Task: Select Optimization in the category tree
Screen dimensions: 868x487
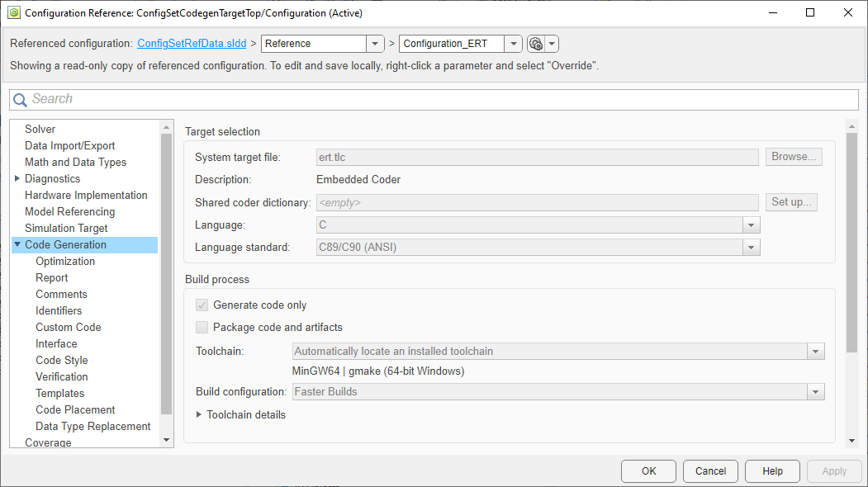Action: [65, 261]
